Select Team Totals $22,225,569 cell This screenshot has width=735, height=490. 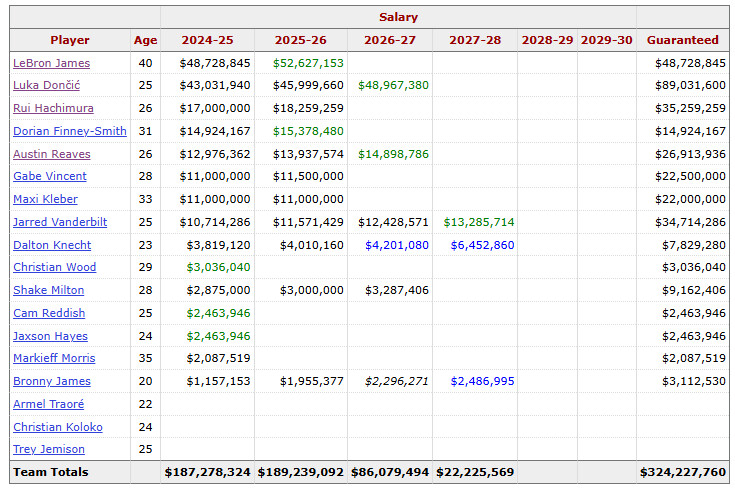click(x=475, y=472)
